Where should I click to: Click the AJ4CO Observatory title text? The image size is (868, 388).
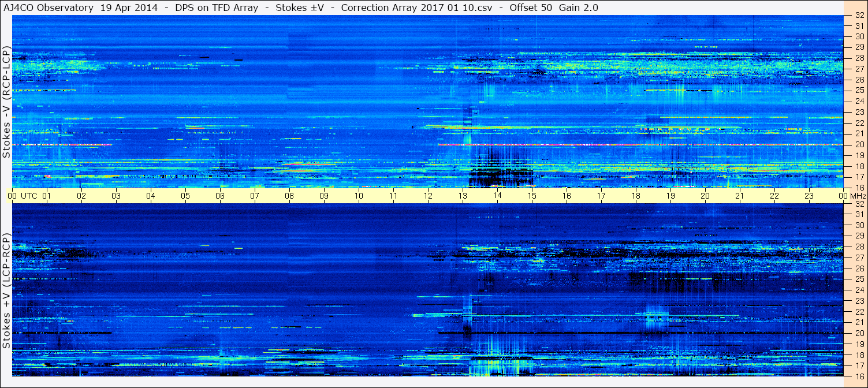49,8
